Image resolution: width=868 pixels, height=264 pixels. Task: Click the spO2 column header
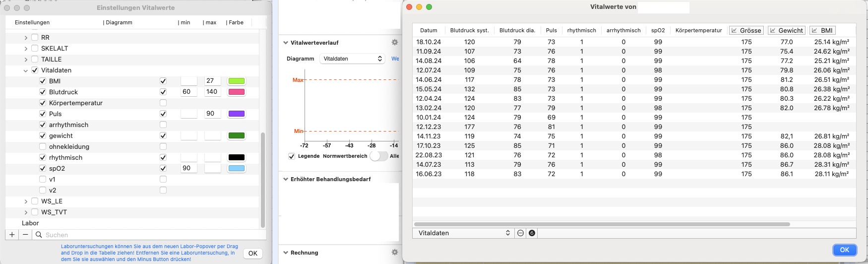pos(658,30)
